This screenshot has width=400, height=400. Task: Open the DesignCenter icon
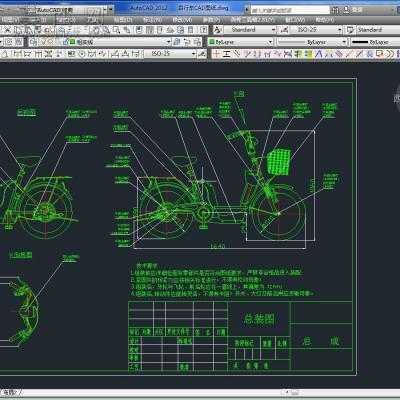(150, 30)
